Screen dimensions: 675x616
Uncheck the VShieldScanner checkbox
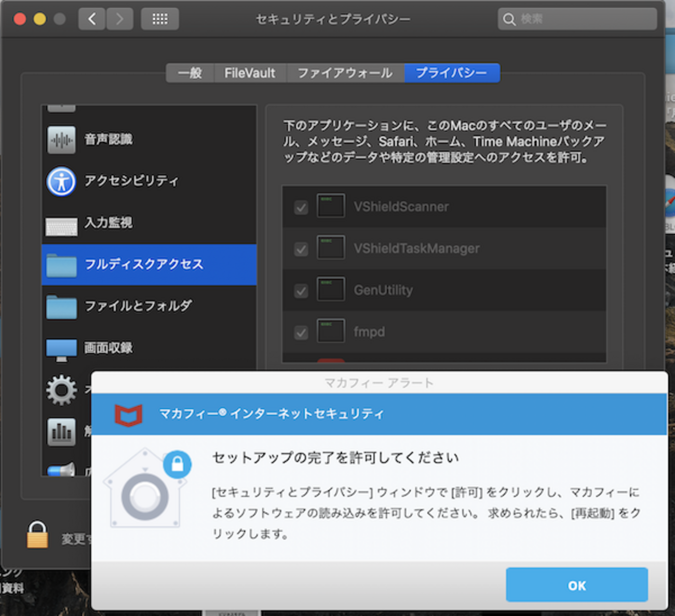click(301, 207)
